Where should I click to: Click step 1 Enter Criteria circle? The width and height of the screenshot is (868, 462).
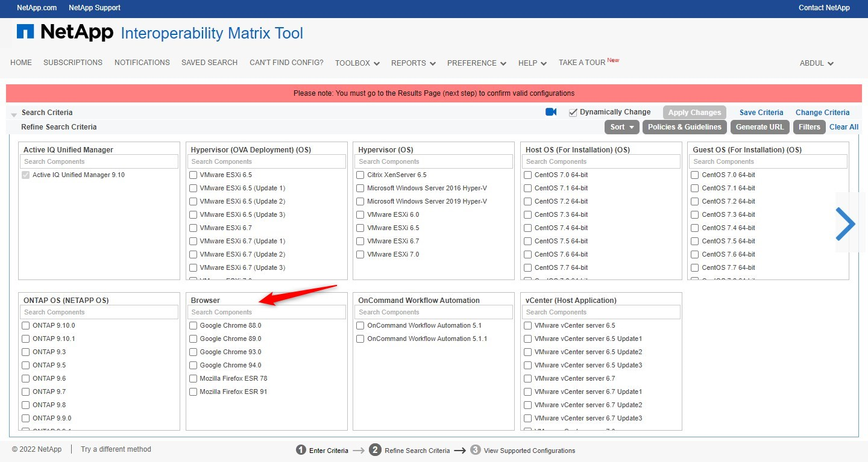click(x=301, y=450)
